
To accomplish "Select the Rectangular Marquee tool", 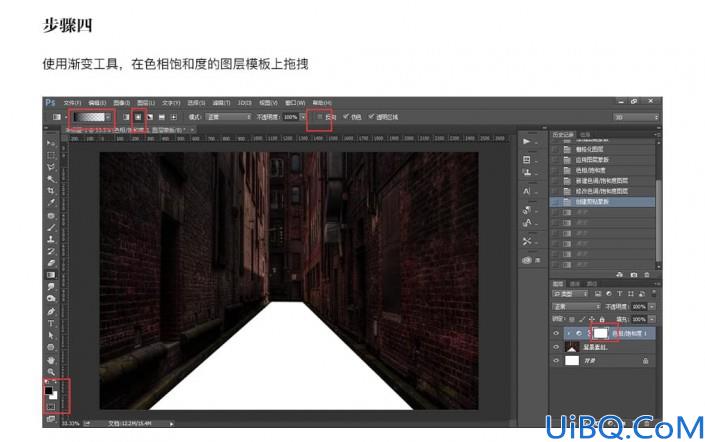I will (x=51, y=155).
